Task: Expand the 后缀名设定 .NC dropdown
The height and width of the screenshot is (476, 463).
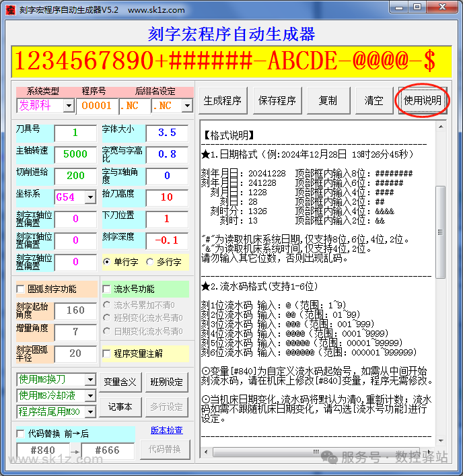Action: pyautogui.click(x=187, y=106)
